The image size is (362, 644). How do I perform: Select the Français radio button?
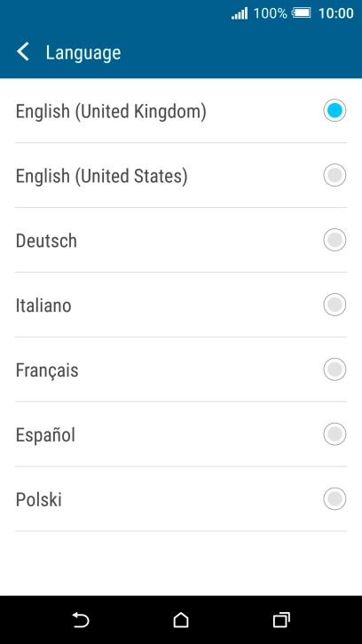334,370
